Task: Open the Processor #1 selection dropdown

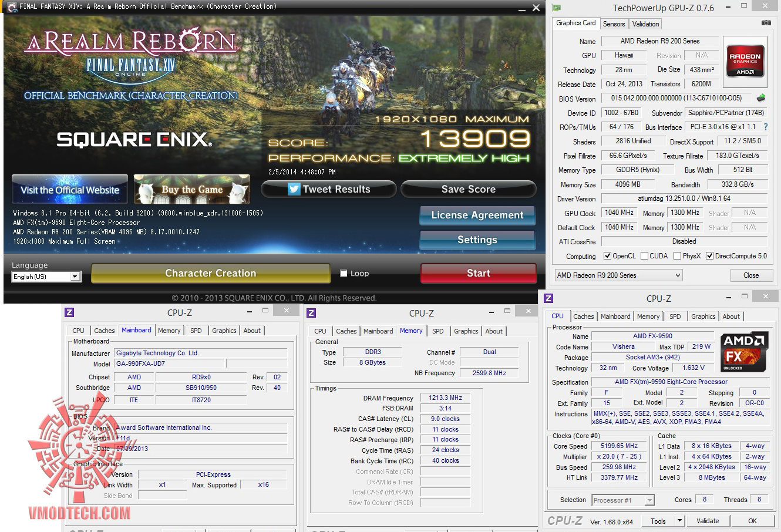Action: pos(622,500)
